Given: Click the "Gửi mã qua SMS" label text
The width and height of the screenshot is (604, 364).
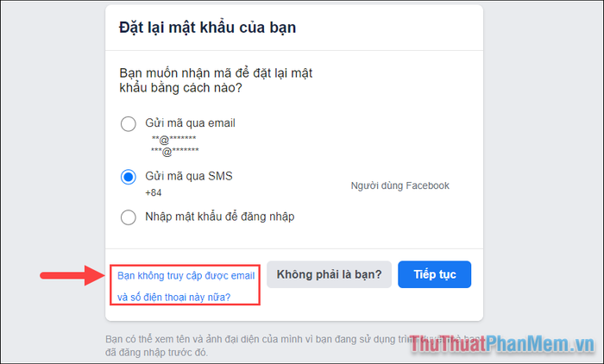Looking at the screenshot, I should (189, 176).
